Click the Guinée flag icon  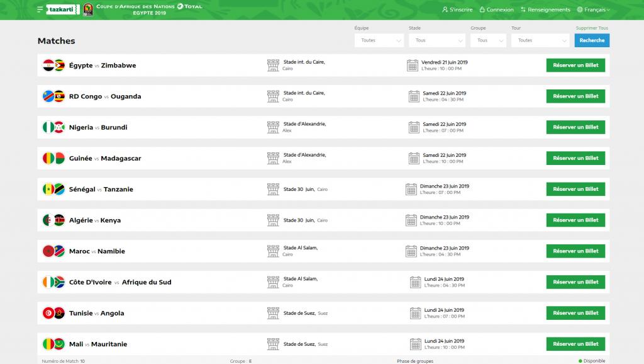(x=48, y=158)
